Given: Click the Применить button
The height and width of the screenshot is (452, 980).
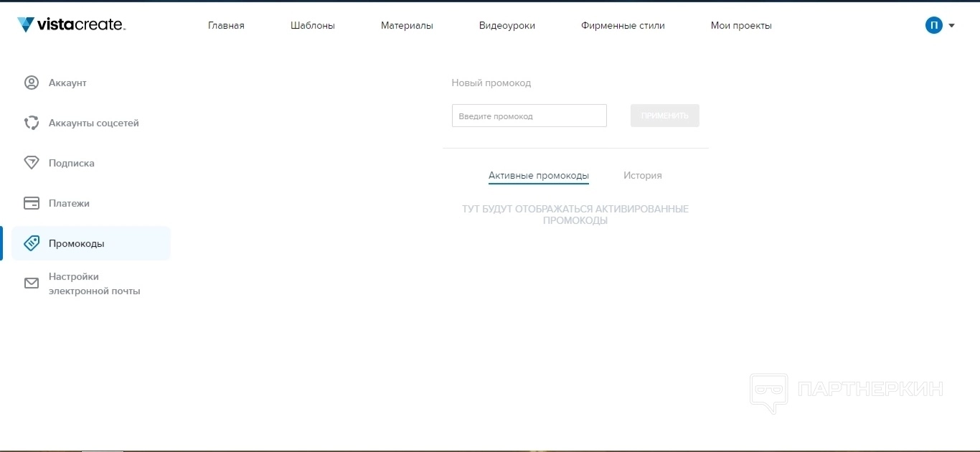Looking at the screenshot, I should 665,116.
